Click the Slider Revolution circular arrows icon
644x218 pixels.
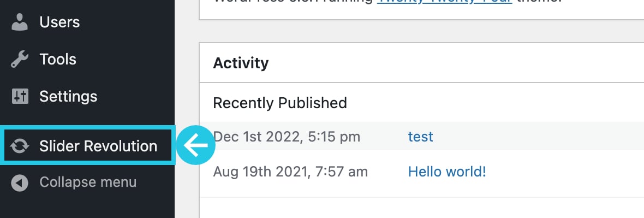pos(19,146)
